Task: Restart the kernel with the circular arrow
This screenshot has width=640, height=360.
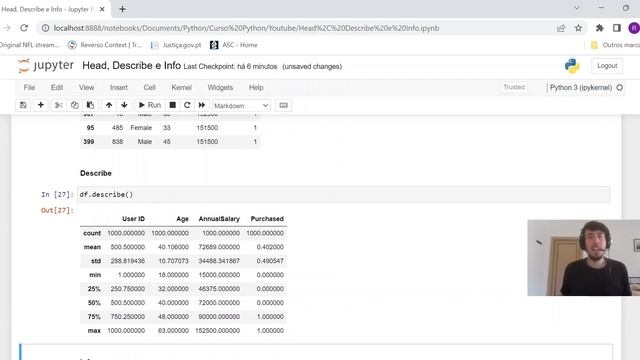Action: [187, 105]
